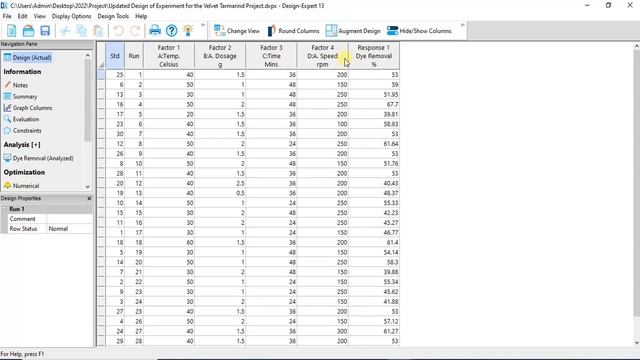Image resolution: width=640 pixels, height=360 pixels.
Task: Click the Temp cell with value 60
Action: click(169, 242)
